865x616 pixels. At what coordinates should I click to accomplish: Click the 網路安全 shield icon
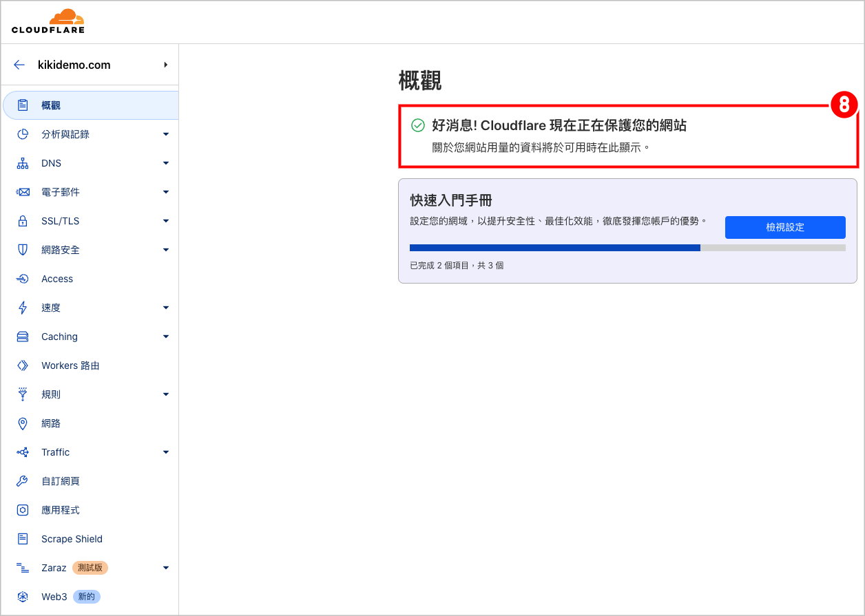23,250
